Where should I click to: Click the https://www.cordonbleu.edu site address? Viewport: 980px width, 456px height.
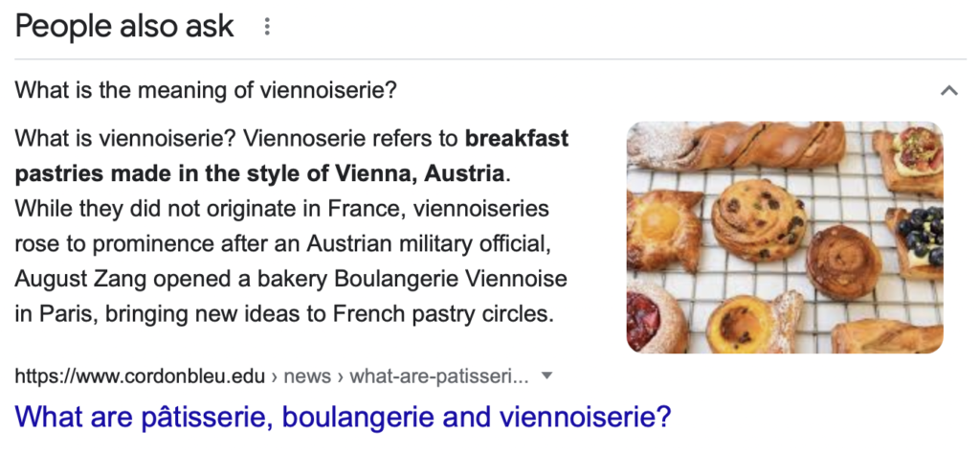(140, 376)
